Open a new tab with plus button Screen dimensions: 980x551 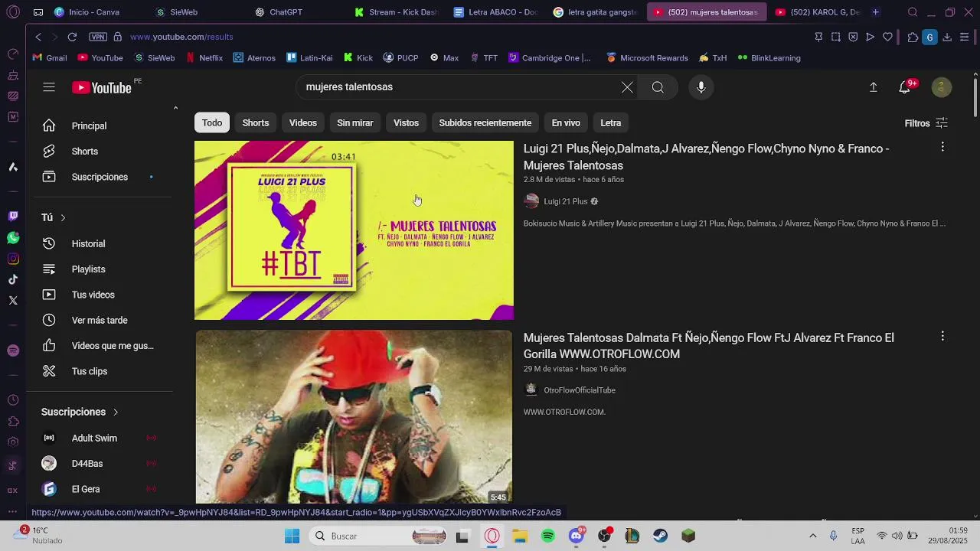click(x=876, y=12)
